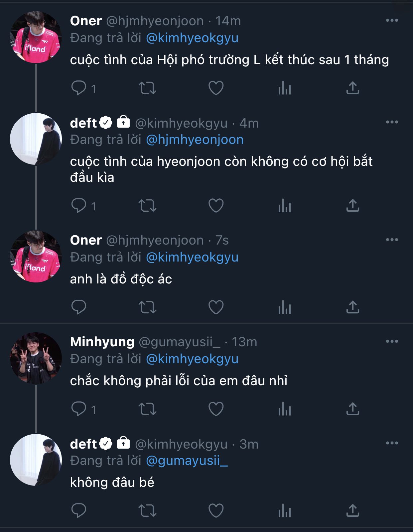The width and height of the screenshot is (413, 532).
Task: Open more options on Minhyung's tweet
Action: 392,341
